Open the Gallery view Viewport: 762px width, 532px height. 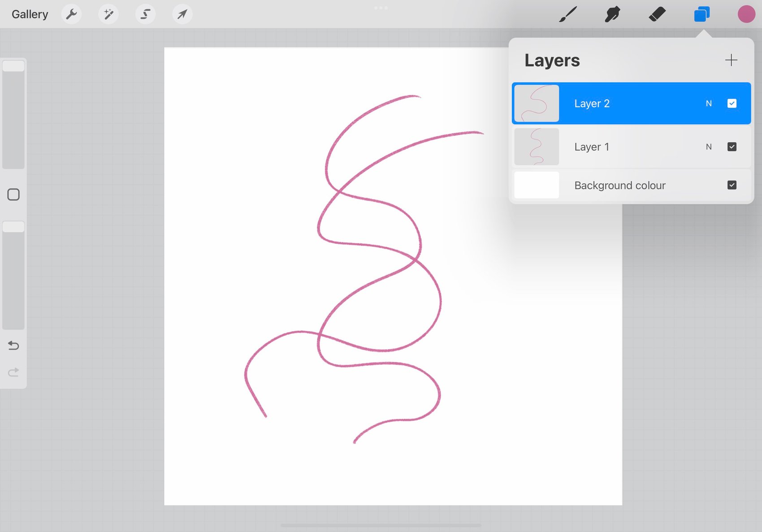coord(30,14)
